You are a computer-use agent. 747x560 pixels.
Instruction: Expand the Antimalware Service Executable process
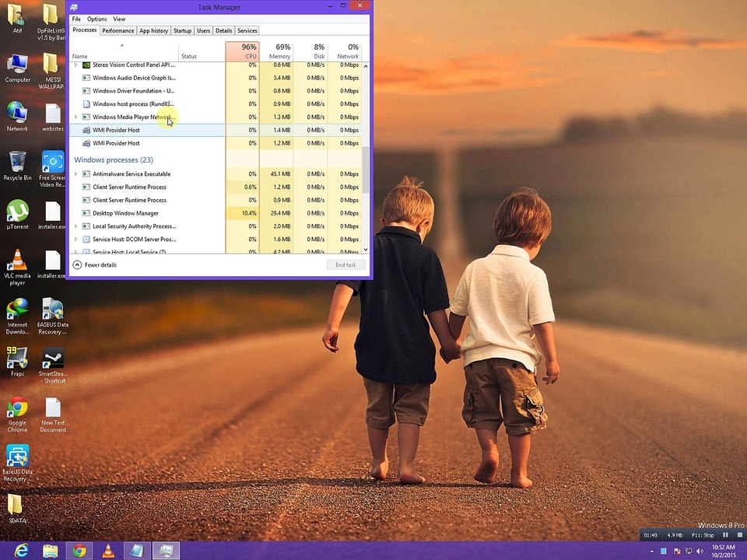75,173
